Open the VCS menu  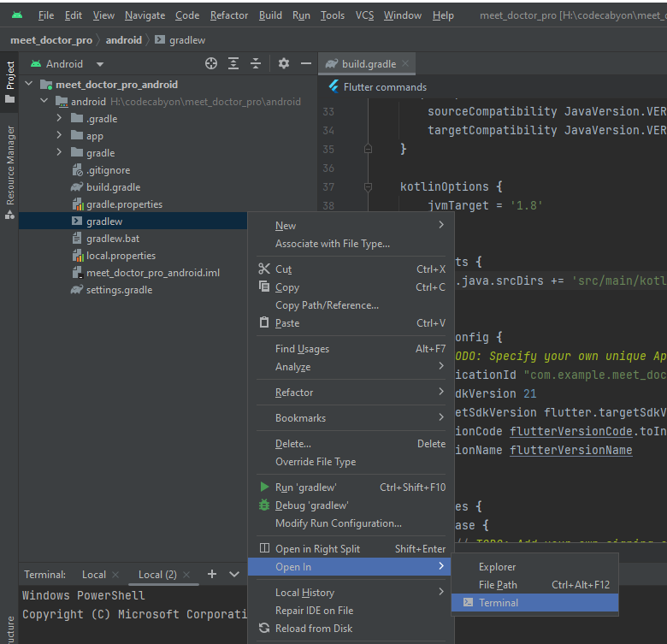coord(364,15)
